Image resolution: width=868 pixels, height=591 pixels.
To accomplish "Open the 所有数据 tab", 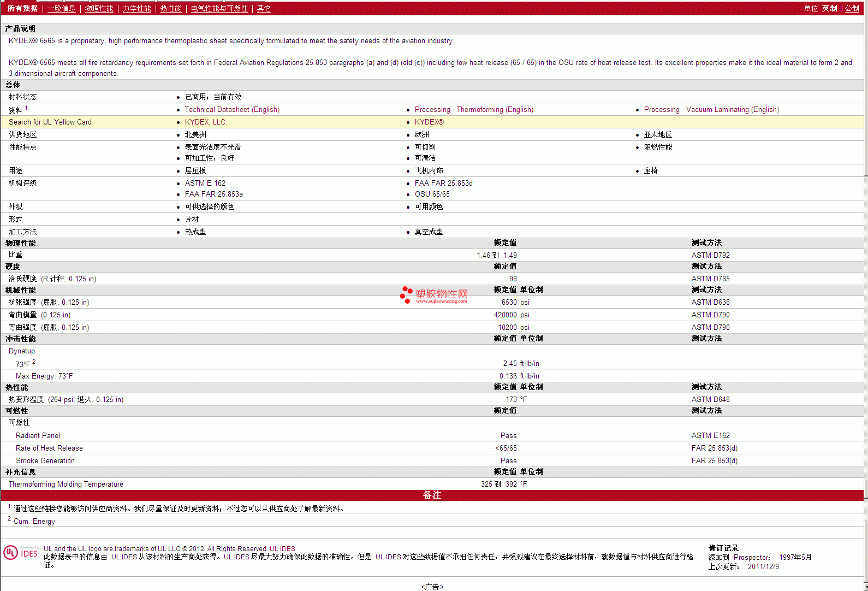I will (x=22, y=9).
